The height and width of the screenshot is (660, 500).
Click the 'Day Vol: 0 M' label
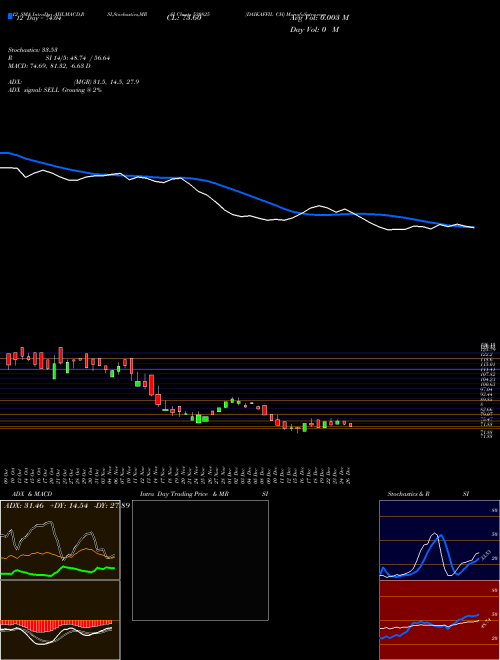click(314, 30)
